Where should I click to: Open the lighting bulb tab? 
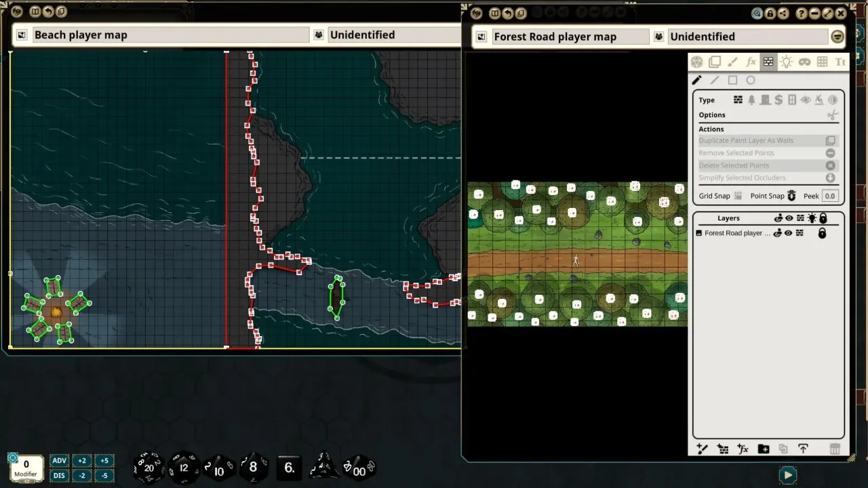pos(786,62)
